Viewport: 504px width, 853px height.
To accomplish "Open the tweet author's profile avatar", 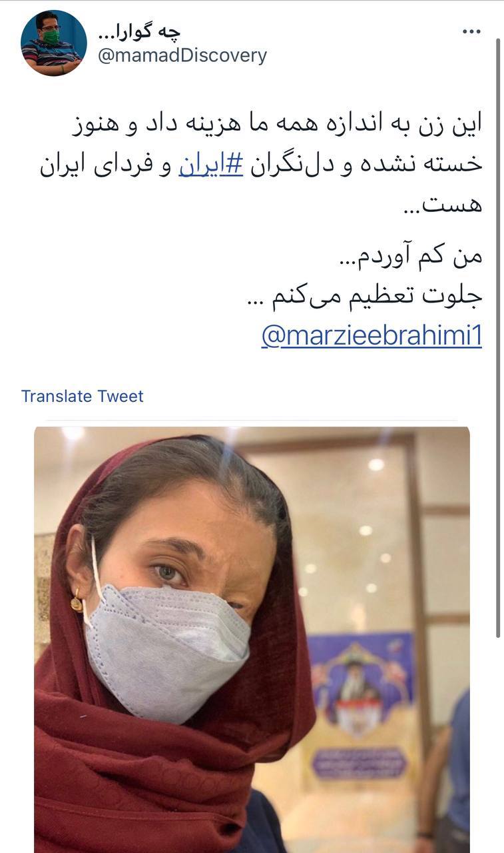I will (x=54, y=43).
